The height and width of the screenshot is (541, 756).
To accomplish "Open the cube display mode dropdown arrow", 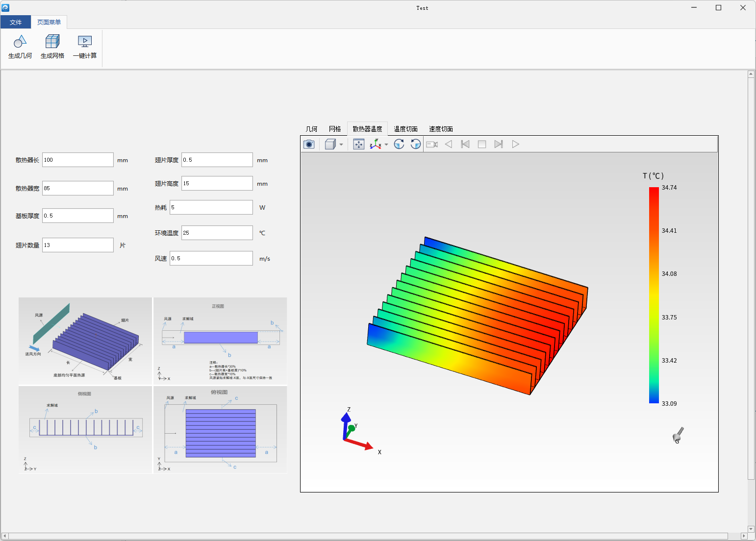I will [x=341, y=145].
